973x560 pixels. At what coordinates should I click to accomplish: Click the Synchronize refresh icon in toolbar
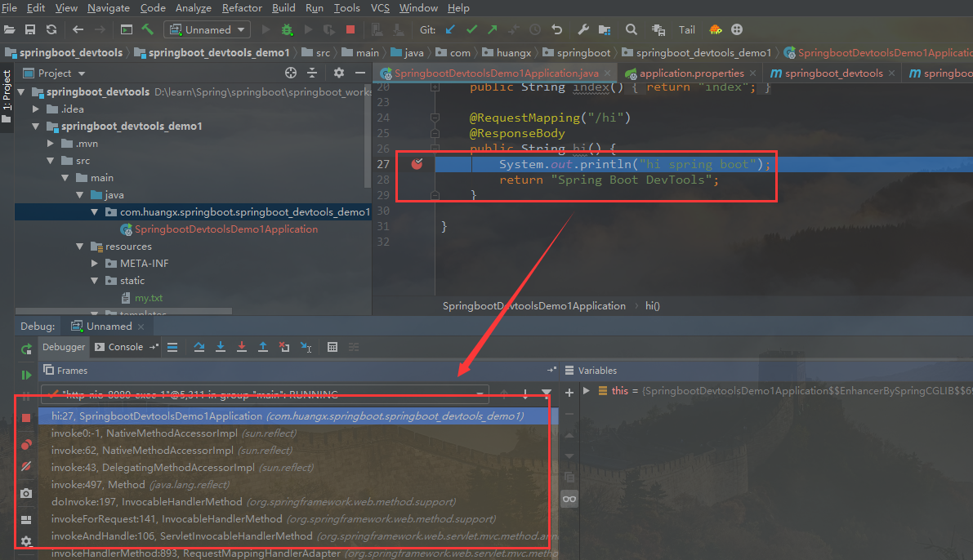(51, 29)
